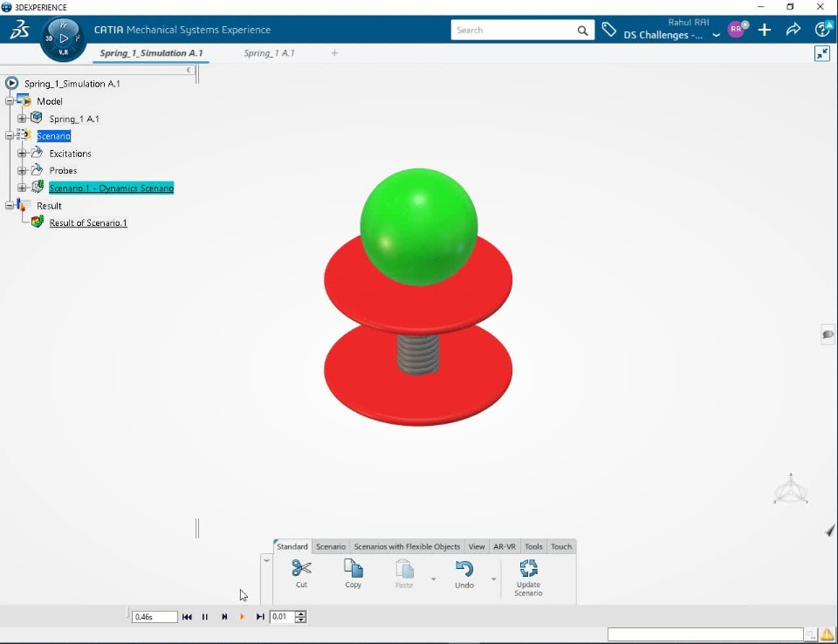Image resolution: width=838 pixels, height=644 pixels.
Task: Click the 3DS logo icon
Action: click(19, 30)
